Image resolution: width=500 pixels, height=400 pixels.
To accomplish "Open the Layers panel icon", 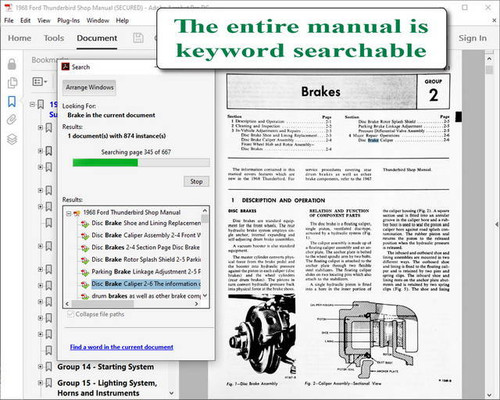I will point(12,139).
